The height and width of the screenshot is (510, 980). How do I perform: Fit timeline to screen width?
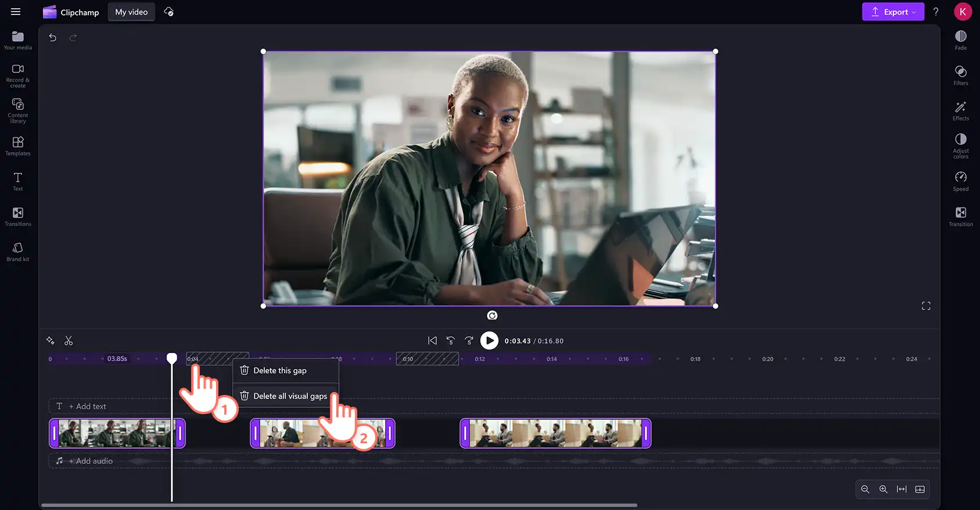pos(902,490)
